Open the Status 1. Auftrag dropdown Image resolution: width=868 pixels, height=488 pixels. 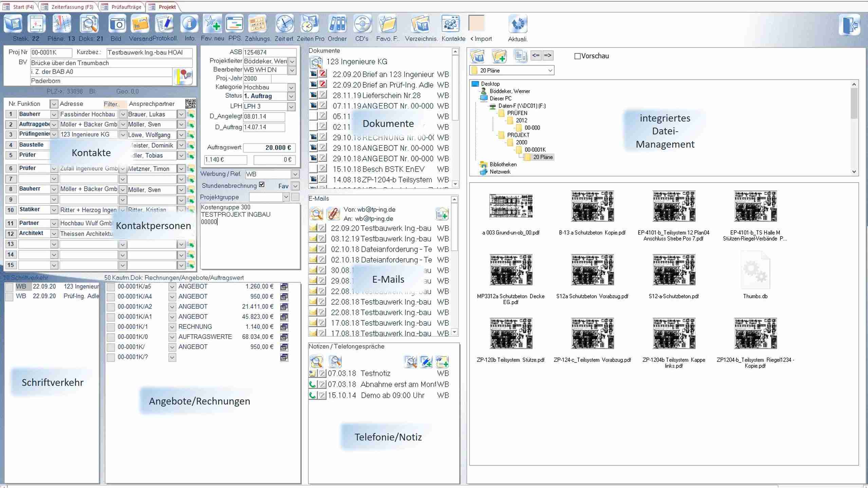[x=291, y=96]
